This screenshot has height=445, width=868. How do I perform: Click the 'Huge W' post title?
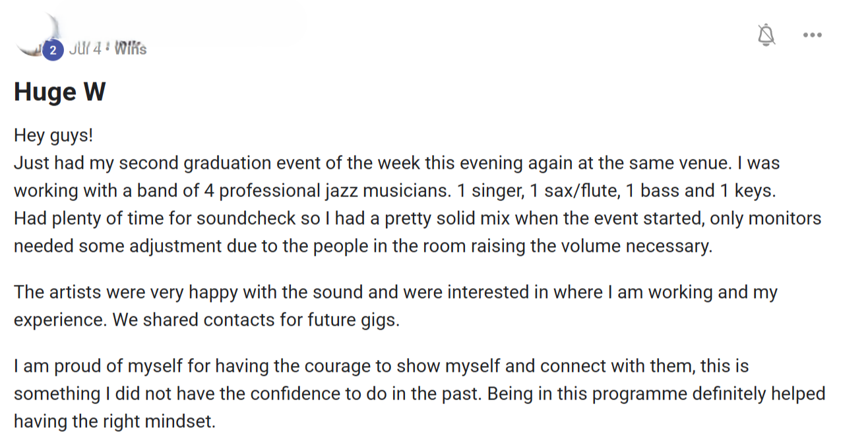point(59,92)
